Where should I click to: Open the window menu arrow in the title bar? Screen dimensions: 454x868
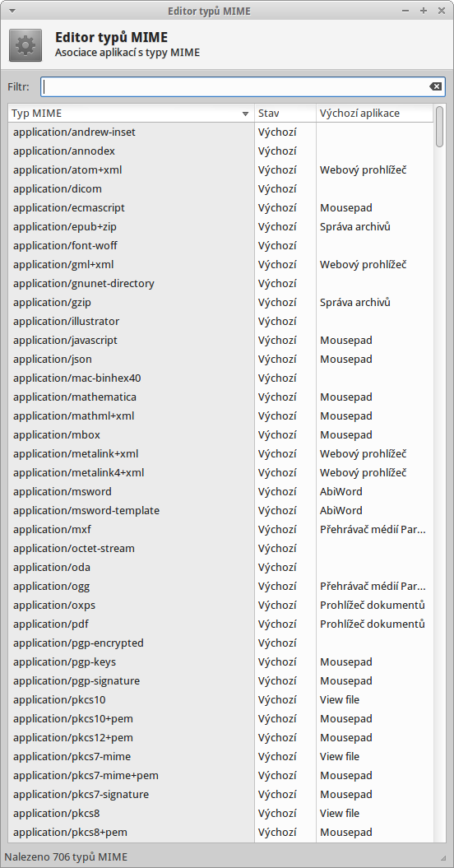click(12, 11)
